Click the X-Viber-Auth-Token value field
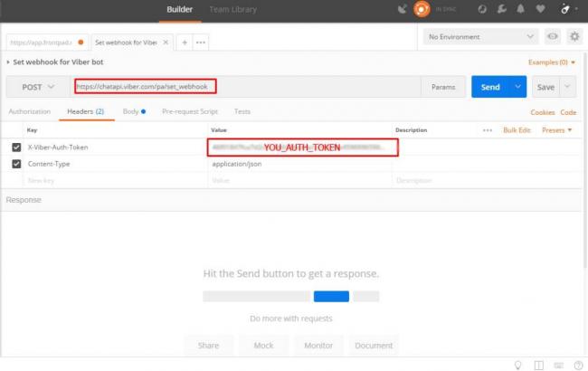The width and height of the screenshot is (588, 371). click(x=302, y=147)
